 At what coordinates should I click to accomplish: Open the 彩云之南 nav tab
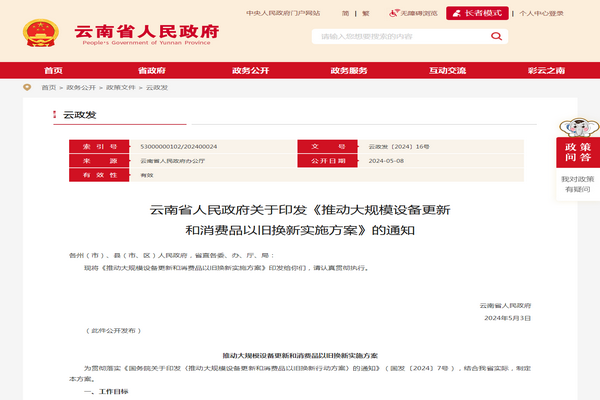coord(546,71)
